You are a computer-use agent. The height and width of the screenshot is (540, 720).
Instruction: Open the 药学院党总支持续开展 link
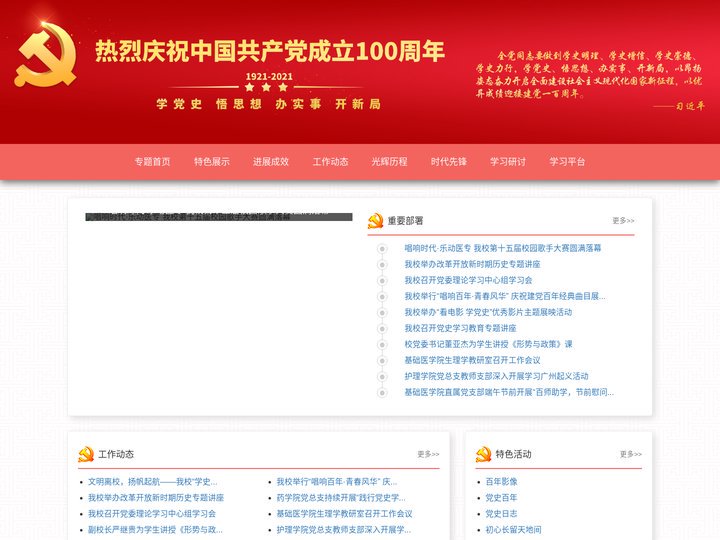click(x=341, y=498)
